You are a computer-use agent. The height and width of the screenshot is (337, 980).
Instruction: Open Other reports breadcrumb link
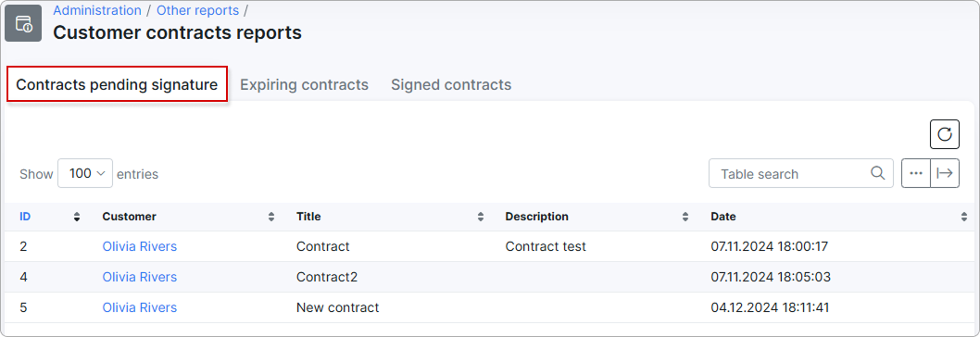[x=197, y=10]
